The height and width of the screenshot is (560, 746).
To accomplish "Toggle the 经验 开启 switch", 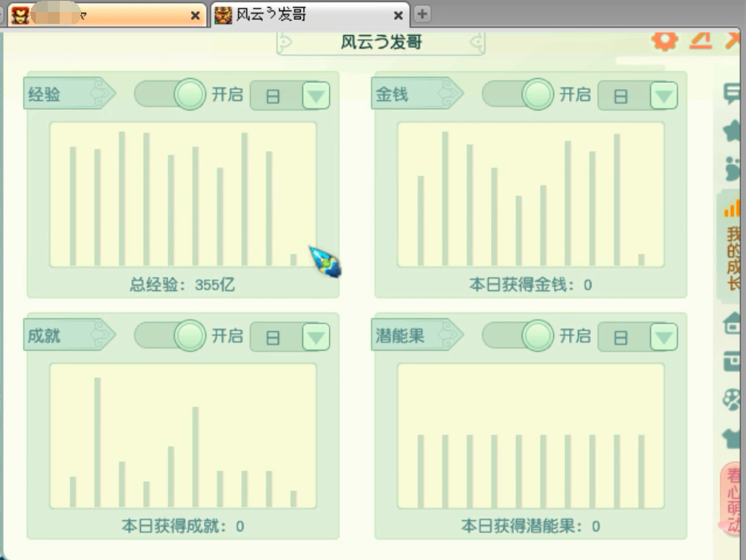I will coord(170,94).
